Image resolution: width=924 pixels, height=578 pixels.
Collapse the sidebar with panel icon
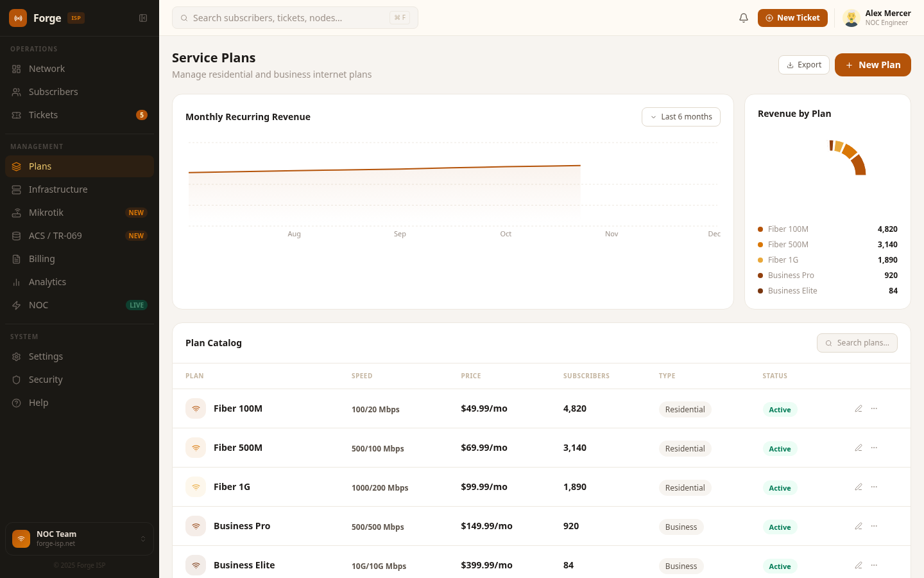click(x=143, y=18)
